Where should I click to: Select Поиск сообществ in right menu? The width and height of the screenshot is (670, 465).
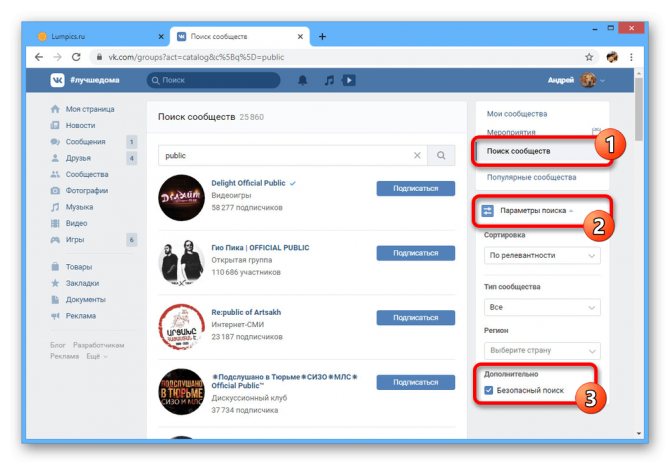point(518,151)
